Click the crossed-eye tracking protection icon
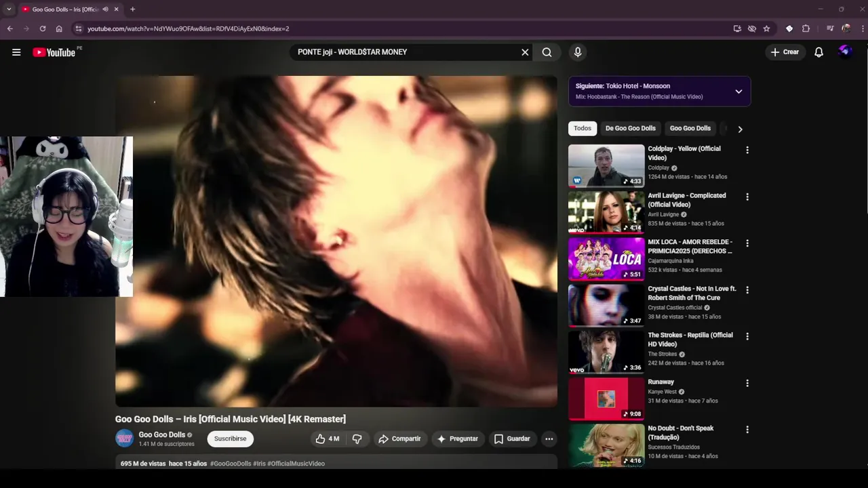Viewport: 868px width, 488px height. pyautogui.click(x=752, y=28)
